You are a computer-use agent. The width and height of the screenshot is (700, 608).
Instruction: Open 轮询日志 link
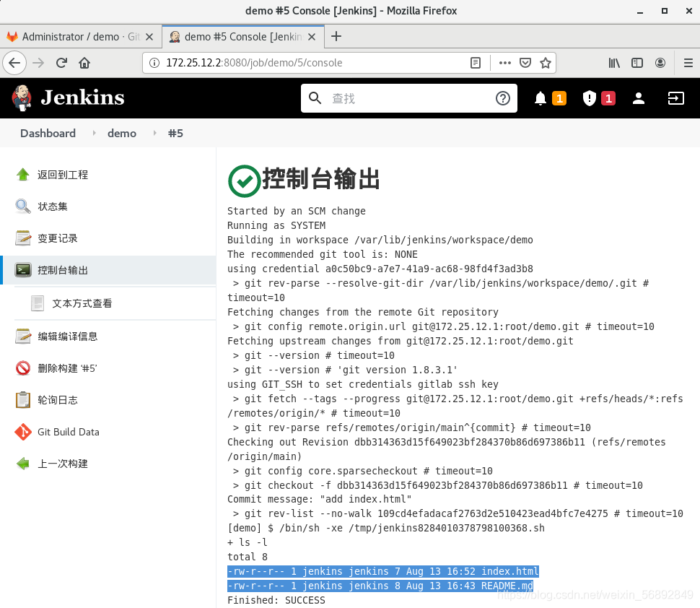(58, 400)
